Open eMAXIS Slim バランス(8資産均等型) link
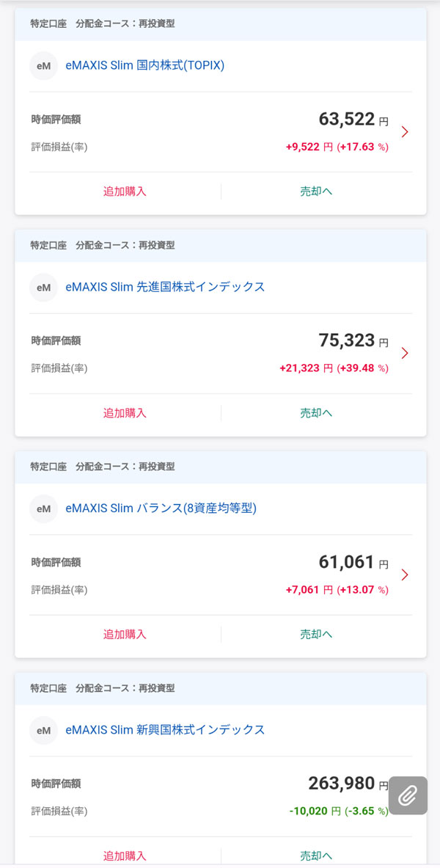 (161, 508)
